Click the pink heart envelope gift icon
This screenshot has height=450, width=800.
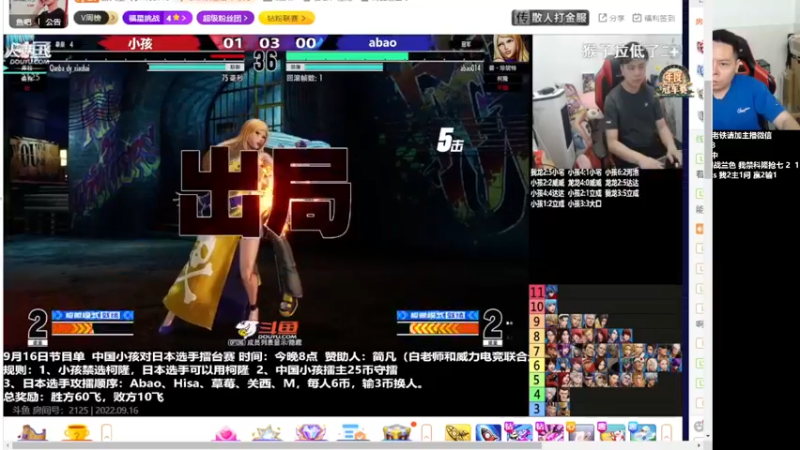[x=226, y=434]
